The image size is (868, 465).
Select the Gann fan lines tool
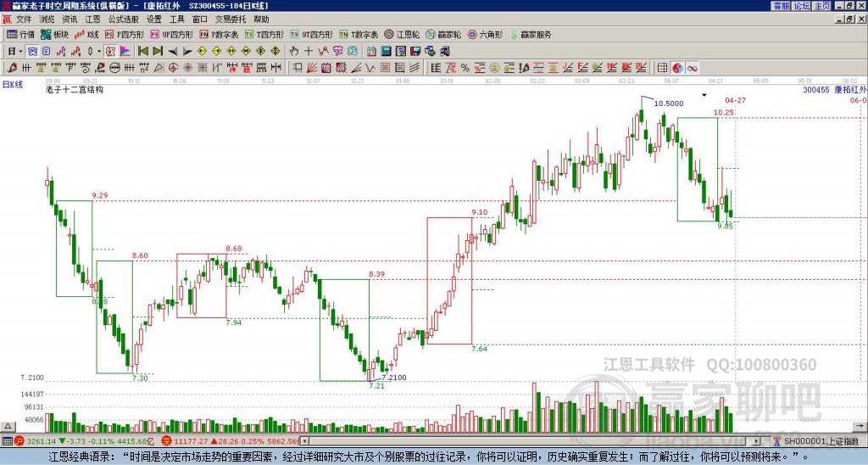tap(312, 68)
